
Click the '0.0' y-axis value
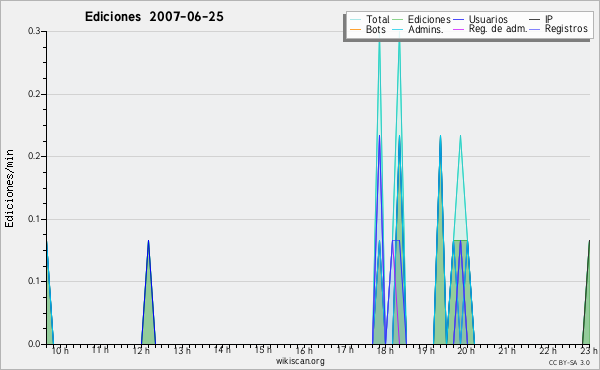pyautogui.click(x=34, y=344)
